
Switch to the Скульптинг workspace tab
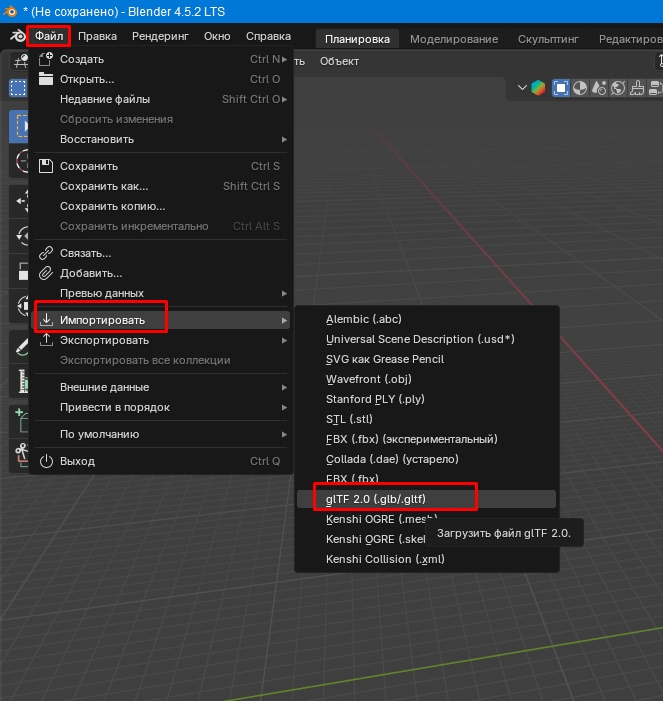(x=548, y=39)
